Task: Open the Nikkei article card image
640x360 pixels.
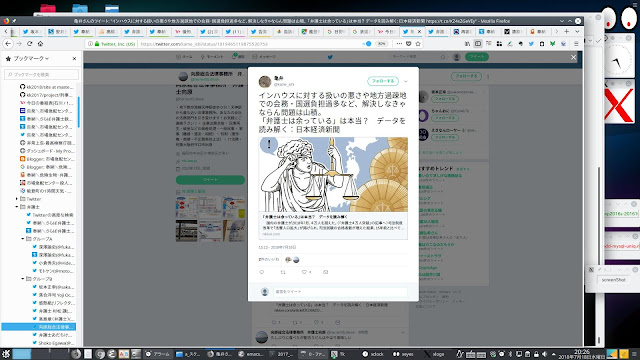Action: 333,175
